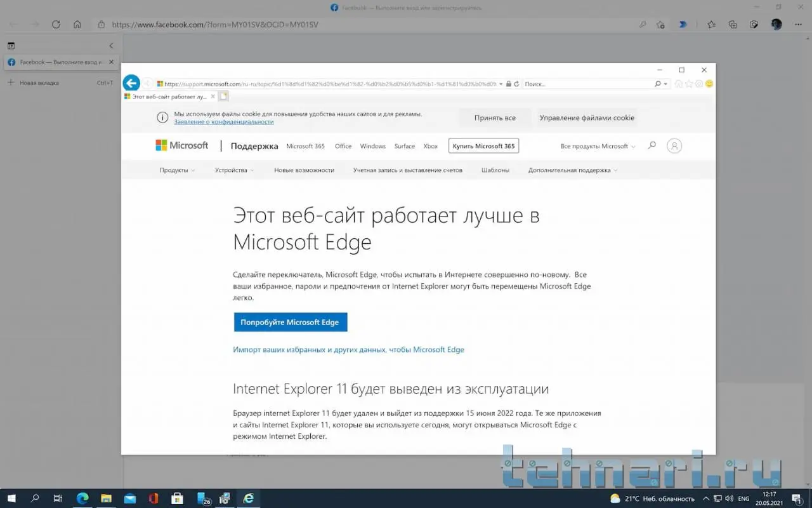Expand the Продукты dropdown menu
Screen dimensions: 812x508
pos(177,170)
